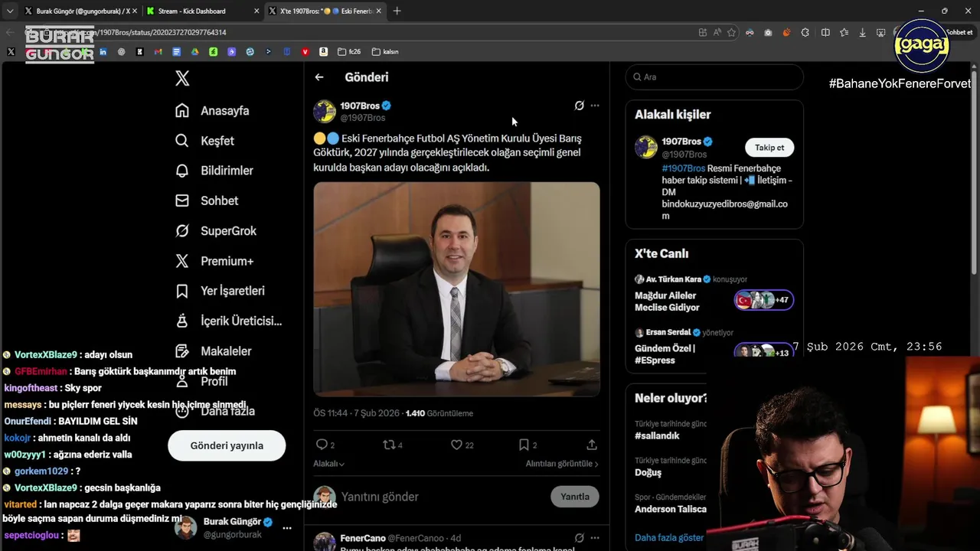Open Keşfet explore page
Image resolution: width=980 pixels, height=551 pixels.
pyautogui.click(x=204, y=141)
